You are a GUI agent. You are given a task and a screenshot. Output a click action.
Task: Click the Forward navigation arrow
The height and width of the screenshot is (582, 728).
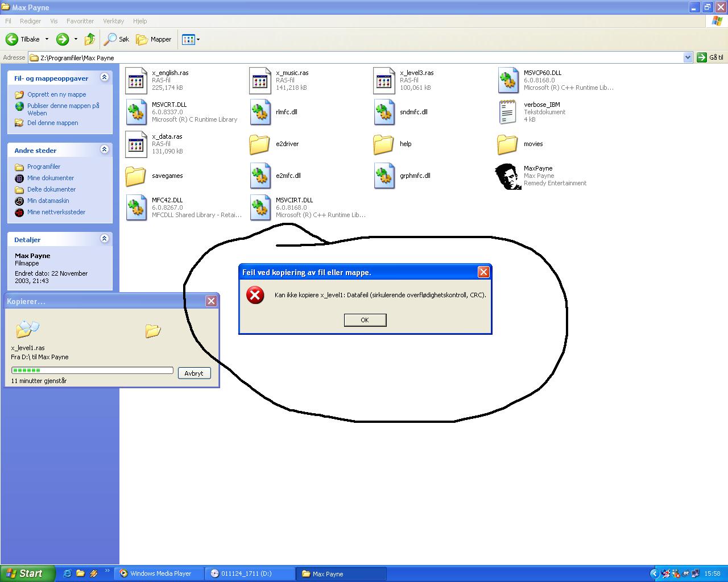coord(63,39)
